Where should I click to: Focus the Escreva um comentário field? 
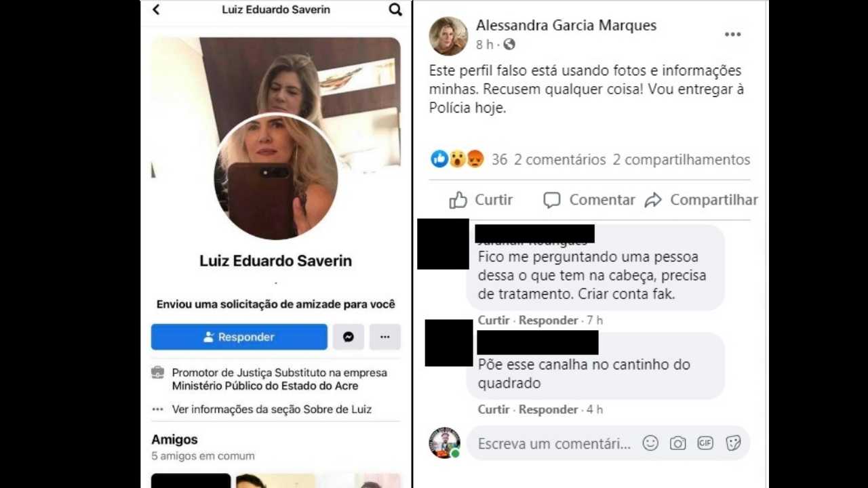(554, 444)
